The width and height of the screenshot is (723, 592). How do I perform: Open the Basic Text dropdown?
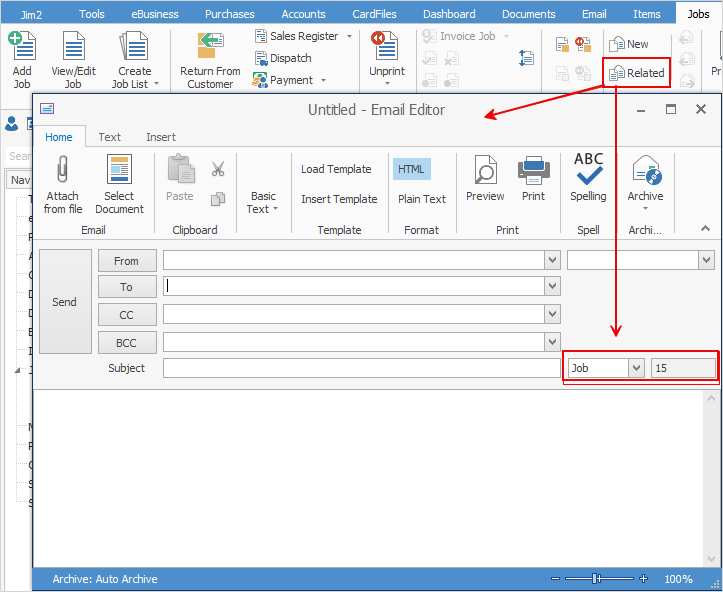pyautogui.click(x=263, y=202)
